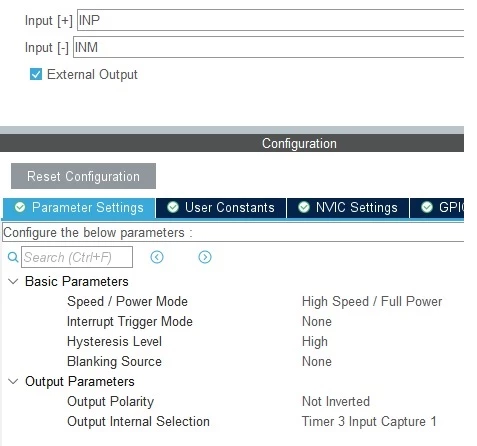The width and height of the screenshot is (477, 446).
Task: Open the Input [+] INP dropdown
Action: point(270,20)
